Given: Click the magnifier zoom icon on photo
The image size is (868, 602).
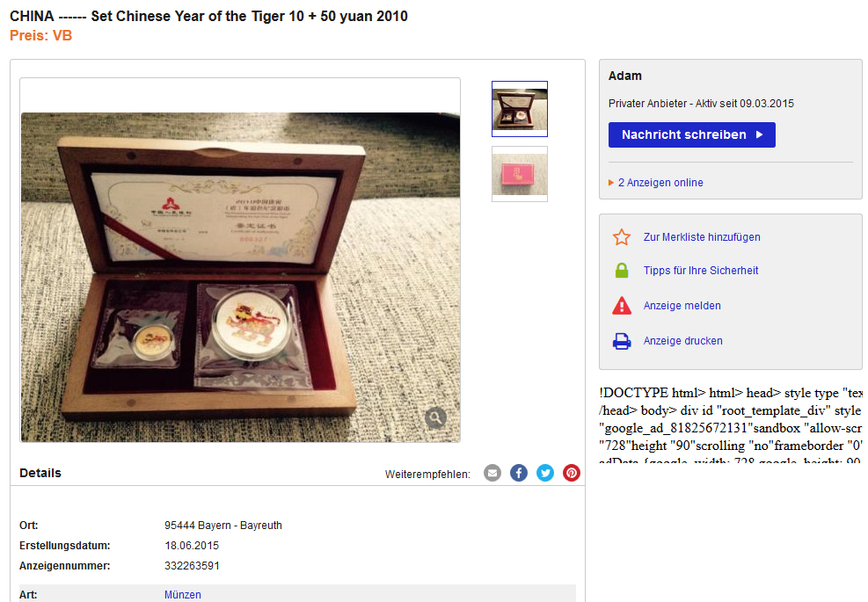Looking at the screenshot, I should (435, 417).
